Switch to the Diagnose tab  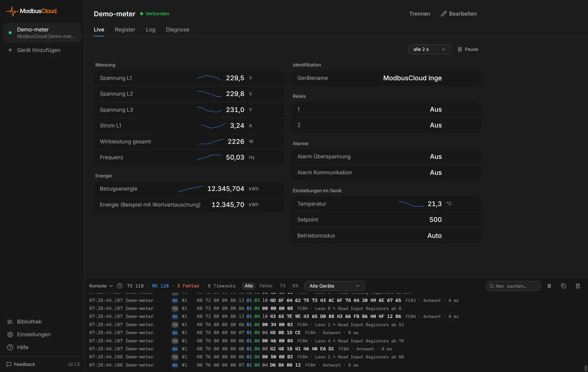(x=178, y=30)
